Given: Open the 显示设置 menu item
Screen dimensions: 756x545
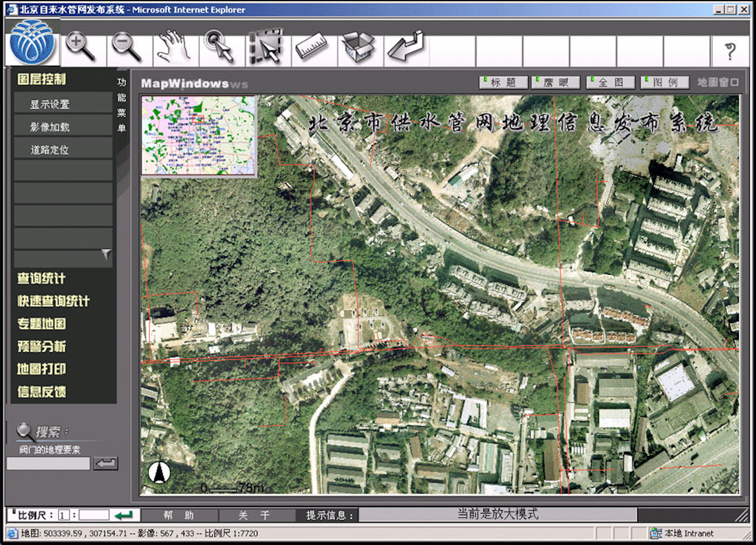Looking at the screenshot, I should point(50,104).
